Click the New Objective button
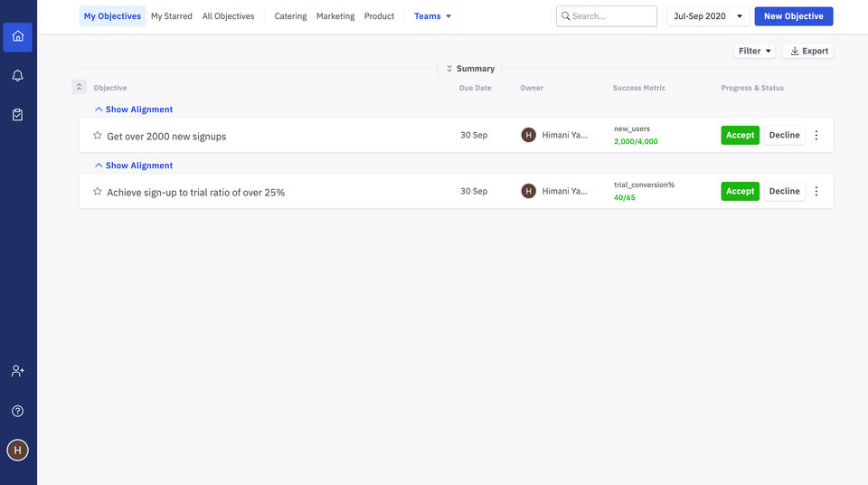Screen dimensions: 868x485 tap(793, 16)
